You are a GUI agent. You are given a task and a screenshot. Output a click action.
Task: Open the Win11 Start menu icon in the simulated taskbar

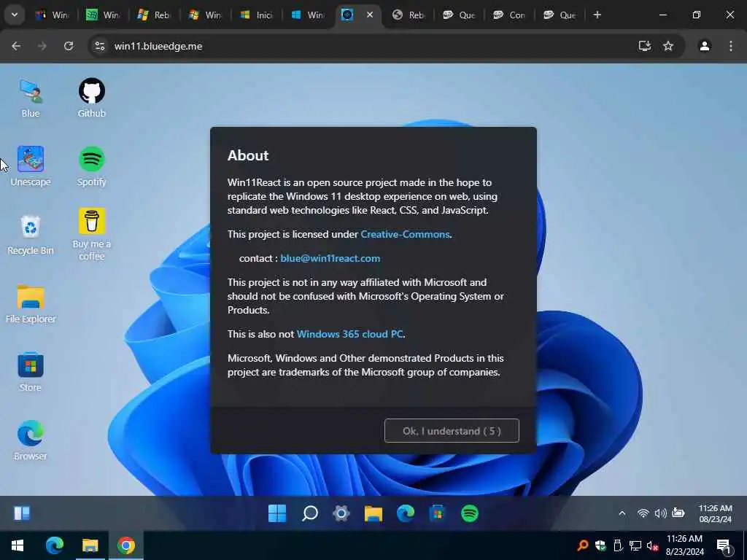click(x=277, y=513)
